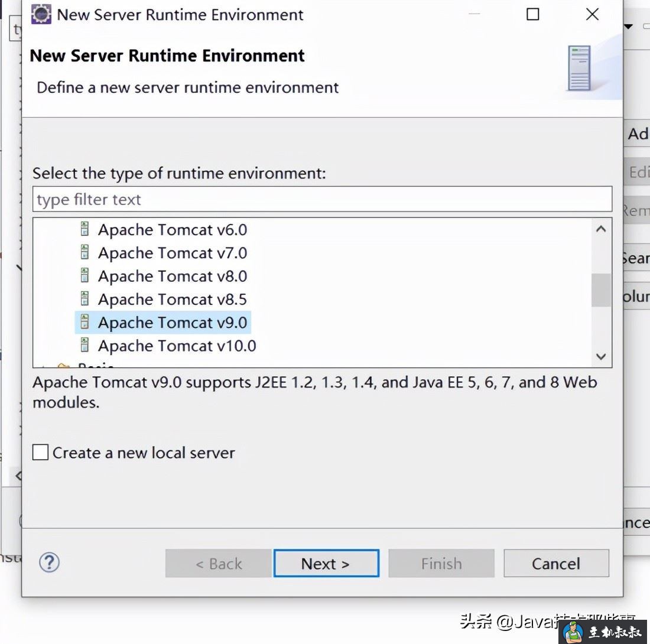Pick the Apache Tomcat v8.0 runtime label
Image resolution: width=650 pixels, height=644 pixels.
[173, 276]
